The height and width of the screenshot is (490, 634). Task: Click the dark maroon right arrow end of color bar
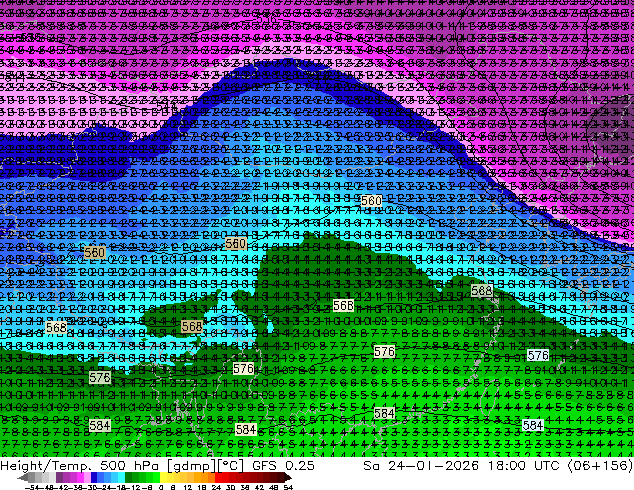tap(287, 478)
